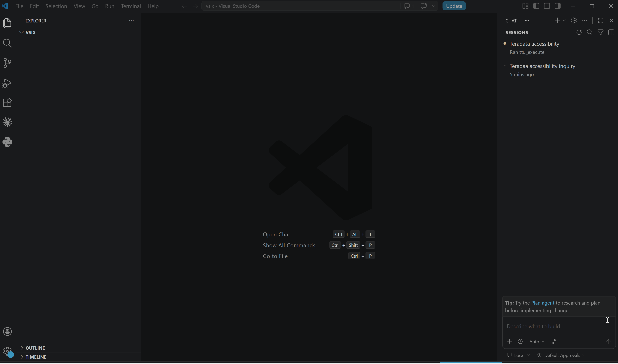Screen dimensions: 618x364
Task: Open the Manage gear in activity bar
Action: pyautogui.click(x=7, y=351)
